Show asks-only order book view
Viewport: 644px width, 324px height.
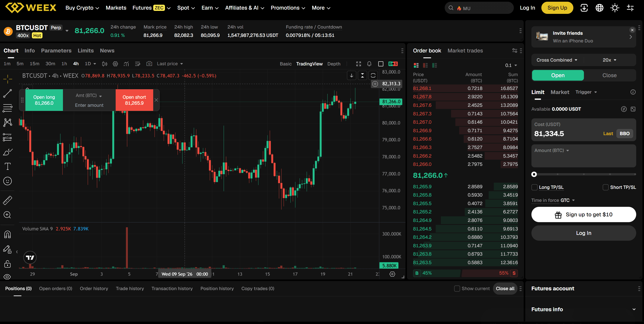tap(425, 65)
